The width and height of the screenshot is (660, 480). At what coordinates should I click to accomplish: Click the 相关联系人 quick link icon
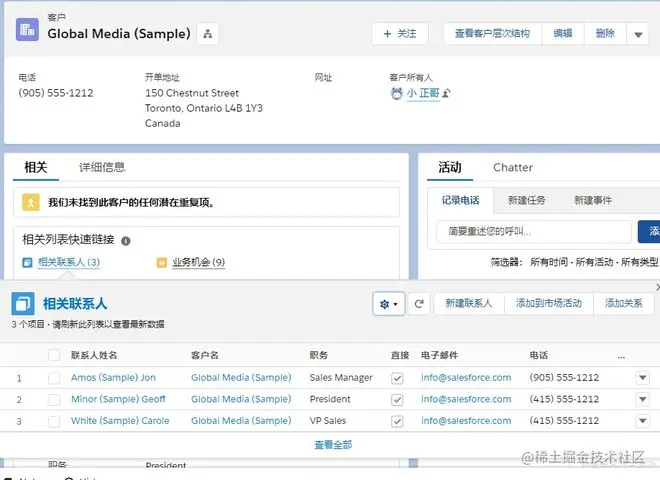[27, 263]
